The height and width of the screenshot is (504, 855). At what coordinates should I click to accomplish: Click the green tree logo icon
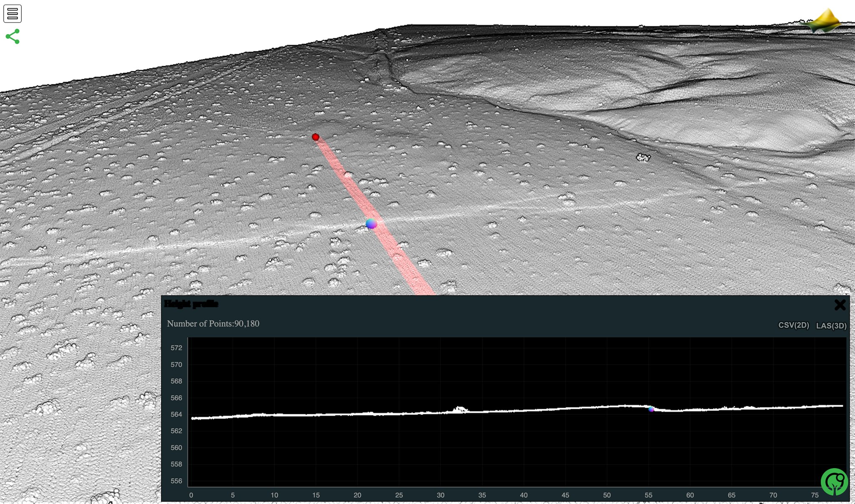(834, 481)
